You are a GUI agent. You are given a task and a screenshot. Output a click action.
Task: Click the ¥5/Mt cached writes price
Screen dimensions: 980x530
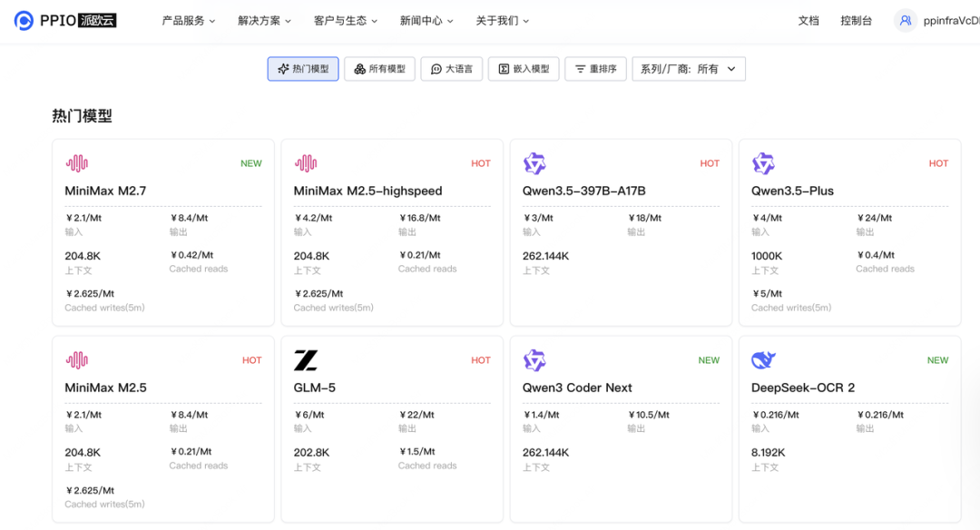click(x=767, y=293)
